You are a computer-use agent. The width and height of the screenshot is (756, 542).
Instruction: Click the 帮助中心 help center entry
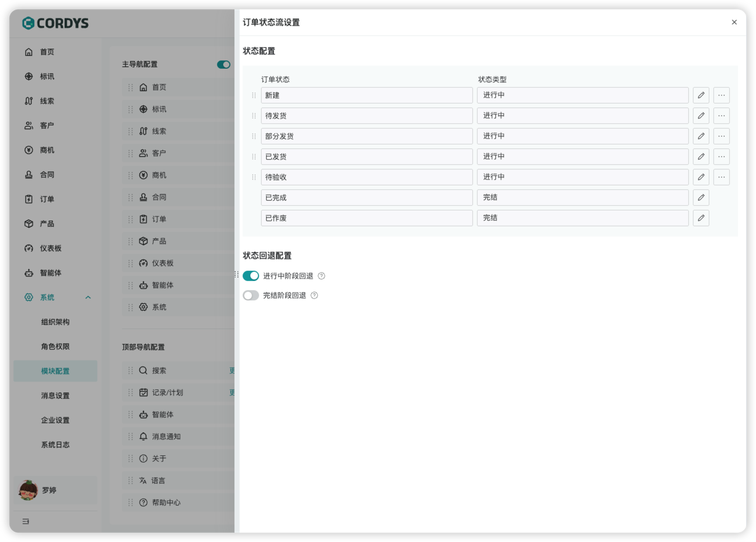click(x=165, y=502)
